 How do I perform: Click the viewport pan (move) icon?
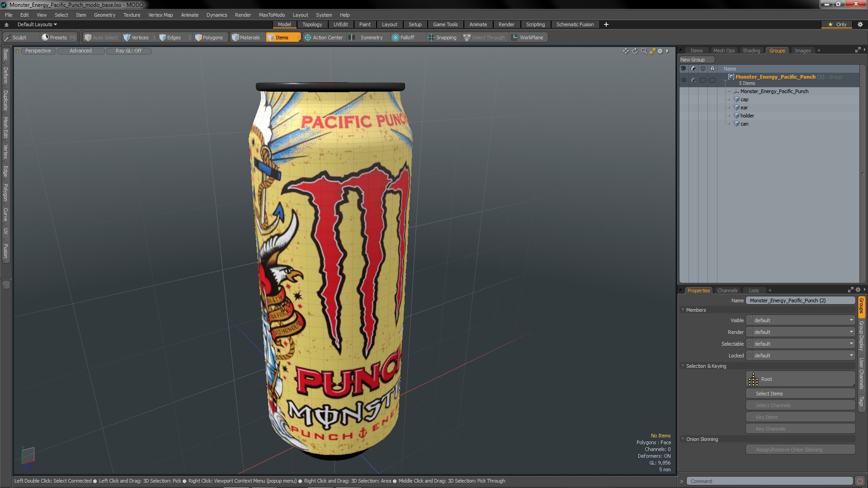(x=626, y=51)
